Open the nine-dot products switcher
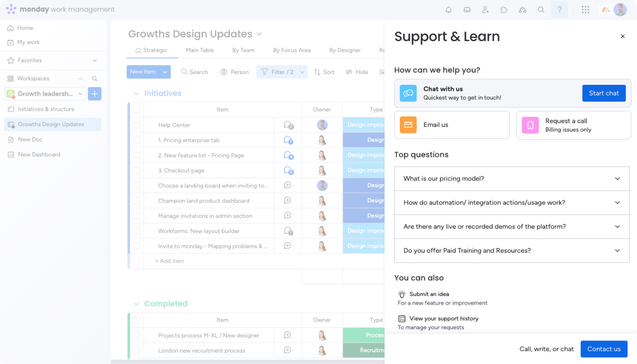Screen dimensions: 637x364 pyautogui.click(x=585, y=10)
